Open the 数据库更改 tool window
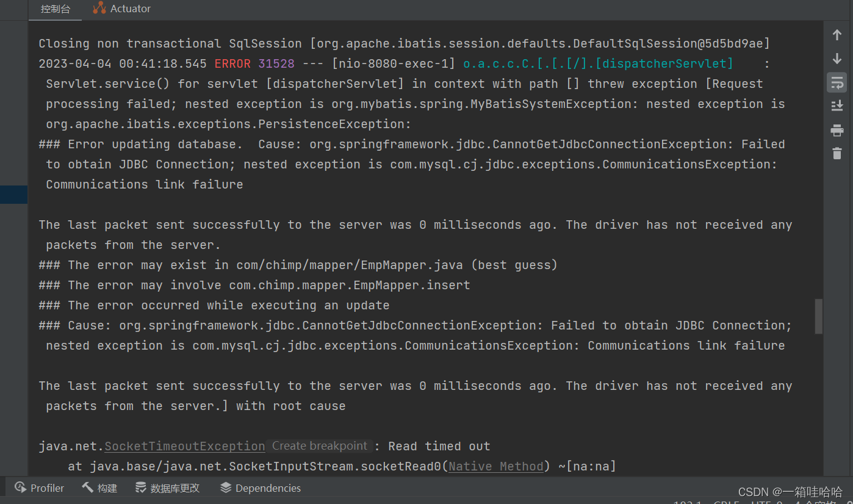The height and width of the screenshot is (504, 853). 167,488
